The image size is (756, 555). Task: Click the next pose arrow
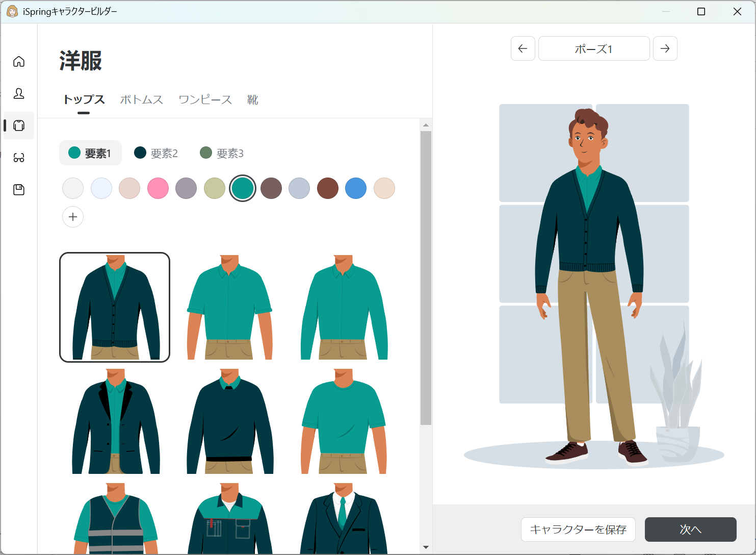pos(665,48)
